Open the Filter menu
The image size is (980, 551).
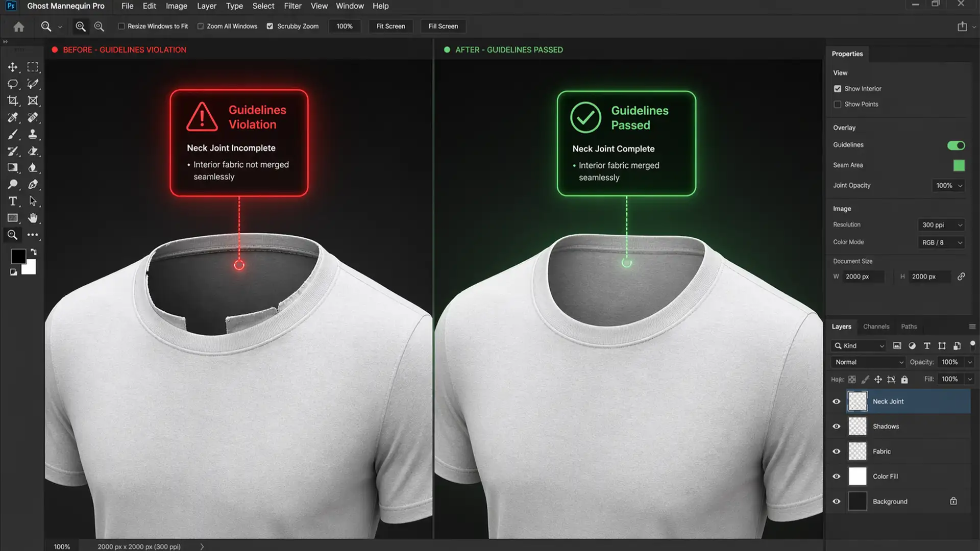point(292,6)
